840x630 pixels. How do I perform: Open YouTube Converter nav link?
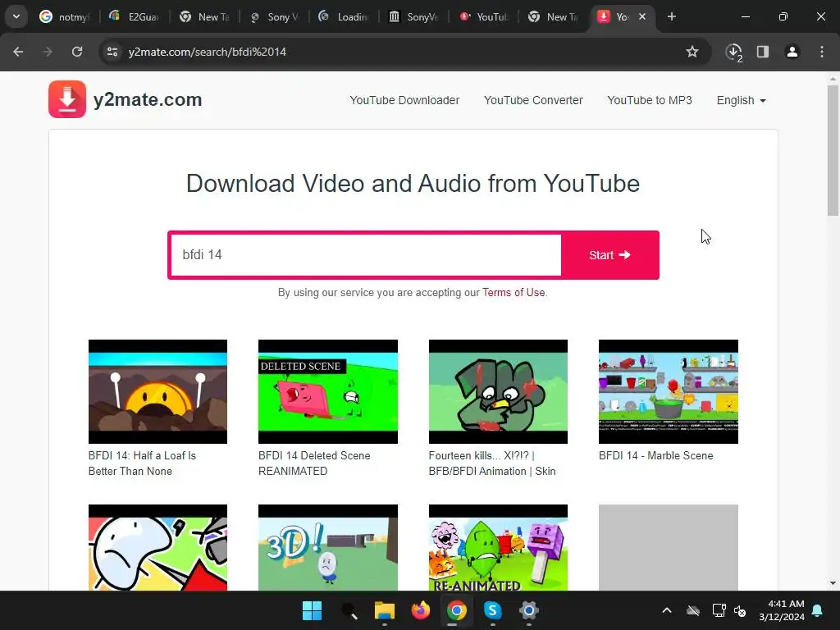(x=533, y=100)
